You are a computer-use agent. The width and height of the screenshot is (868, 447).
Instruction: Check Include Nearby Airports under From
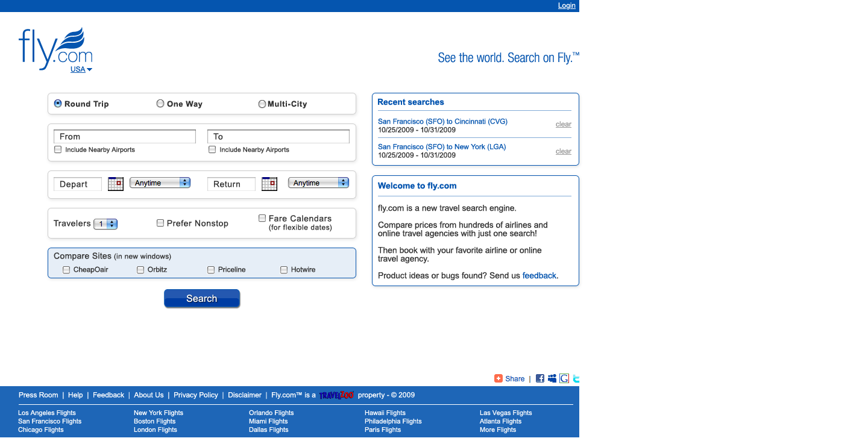click(58, 149)
